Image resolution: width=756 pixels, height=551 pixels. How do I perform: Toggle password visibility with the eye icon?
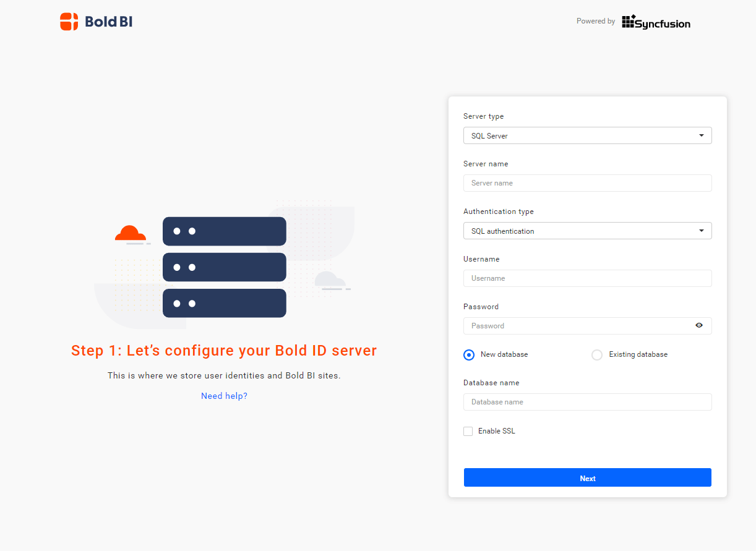pyautogui.click(x=699, y=325)
